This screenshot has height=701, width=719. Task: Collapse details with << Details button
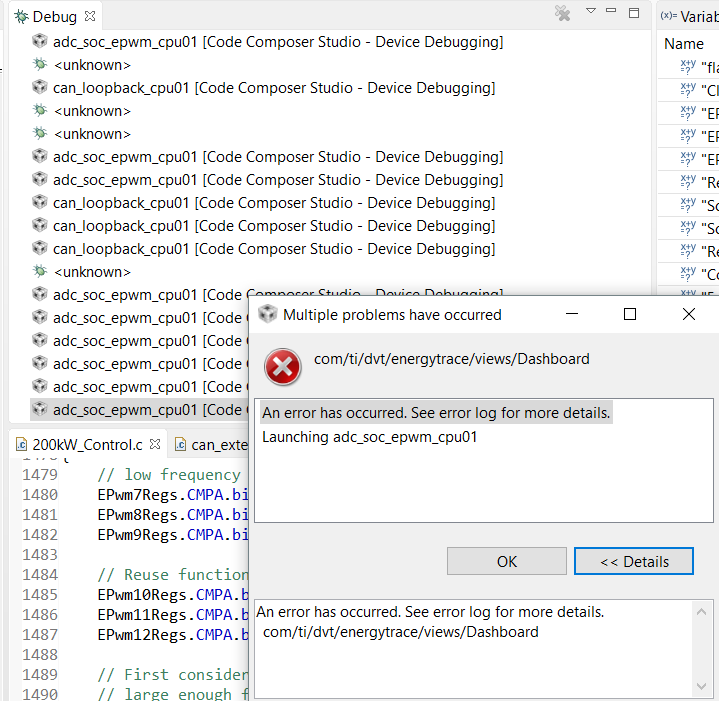tap(634, 561)
